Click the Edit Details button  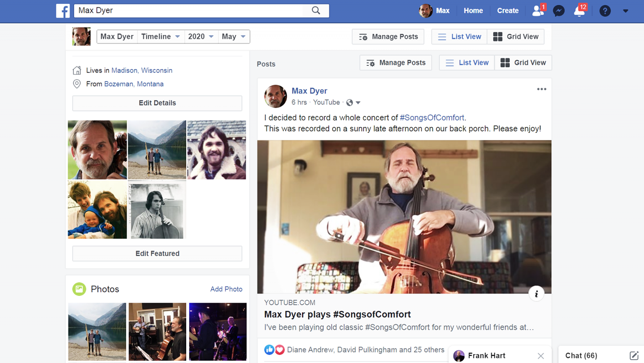(157, 103)
